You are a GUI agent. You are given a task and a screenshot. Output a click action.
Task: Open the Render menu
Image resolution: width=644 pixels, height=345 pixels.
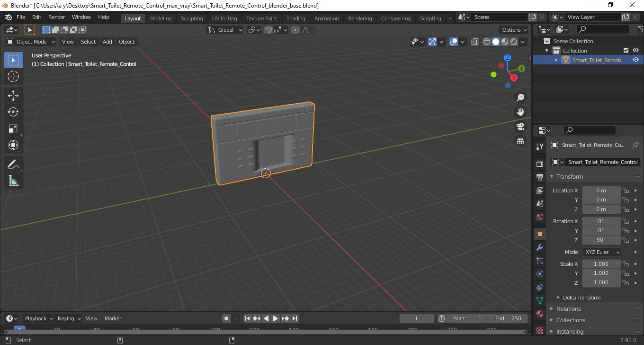(57, 17)
